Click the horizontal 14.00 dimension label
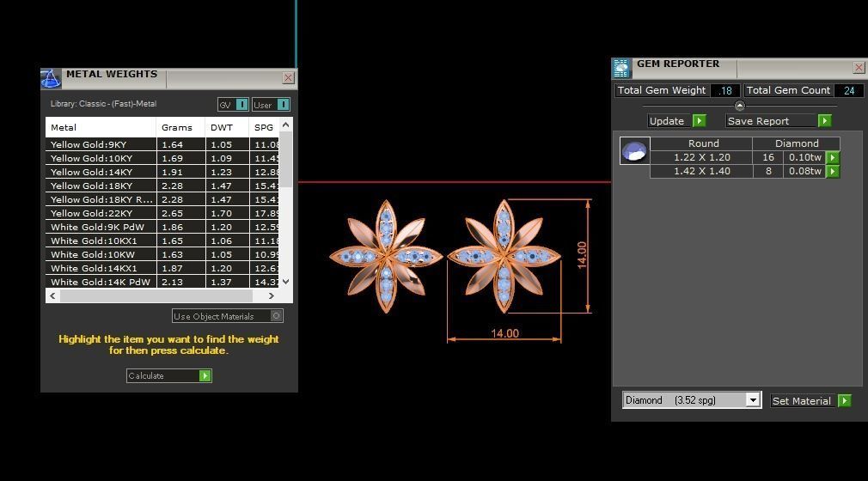The width and height of the screenshot is (868, 481). pos(504,333)
